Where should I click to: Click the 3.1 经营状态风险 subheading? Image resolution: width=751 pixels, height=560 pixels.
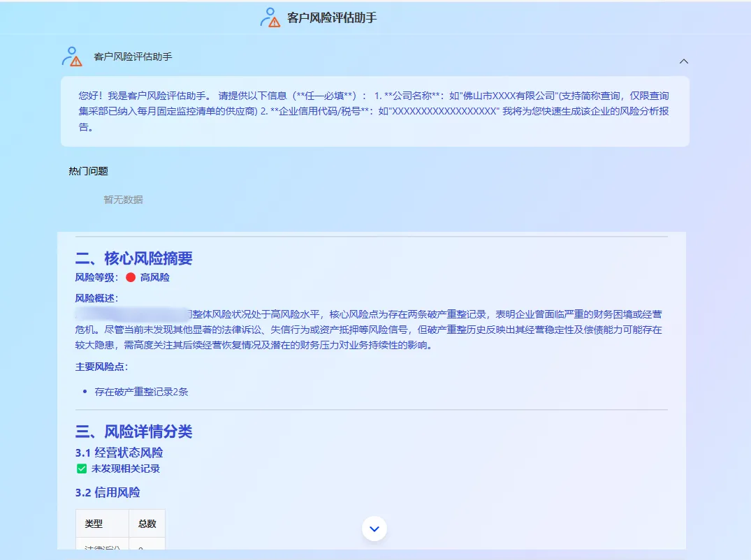119,452
